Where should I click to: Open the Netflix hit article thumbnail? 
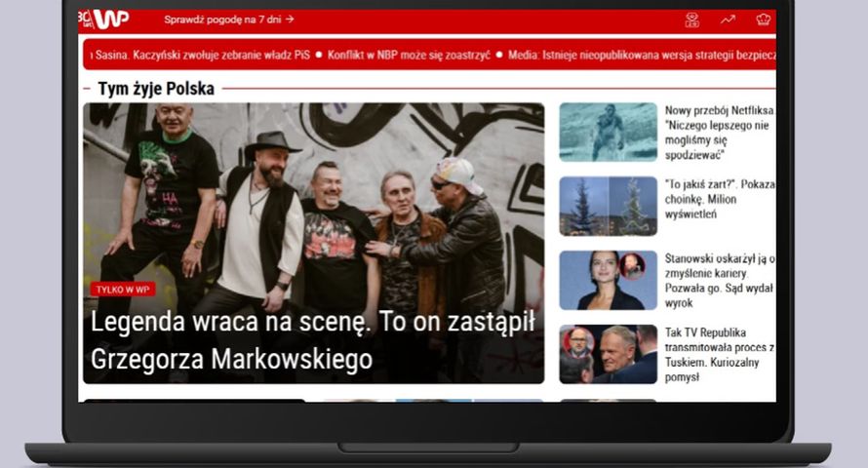pyautogui.click(x=608, y=133)
